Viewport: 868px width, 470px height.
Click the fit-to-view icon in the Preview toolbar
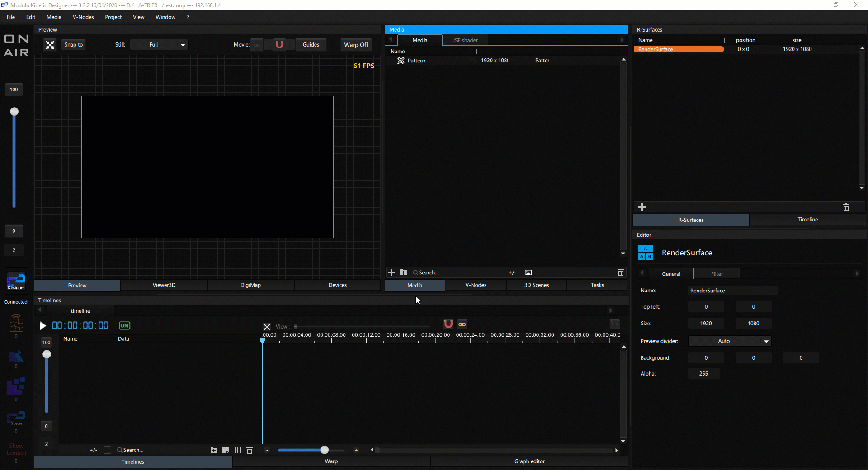tap(50, 45)
